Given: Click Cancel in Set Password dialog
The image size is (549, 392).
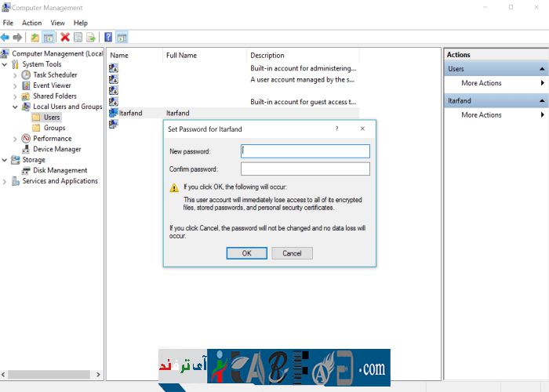Looking at the screenshot, I should [292, 253].
